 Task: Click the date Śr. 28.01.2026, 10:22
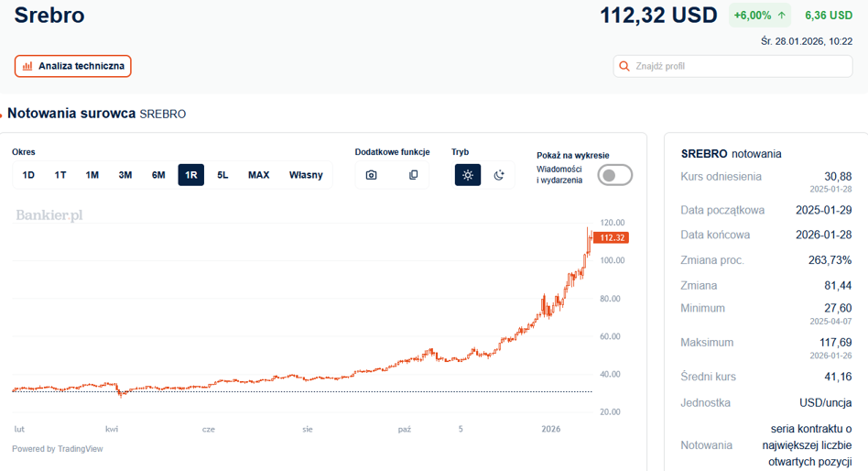(x=807, y=41)
